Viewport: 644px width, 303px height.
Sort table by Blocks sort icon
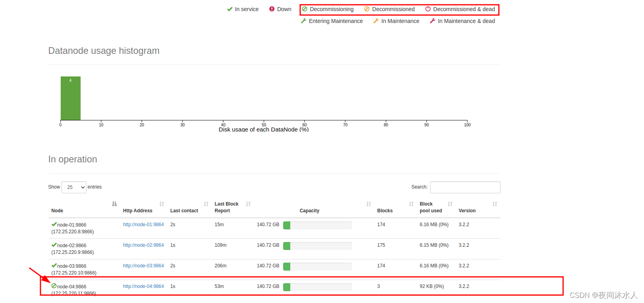point(411,204)
